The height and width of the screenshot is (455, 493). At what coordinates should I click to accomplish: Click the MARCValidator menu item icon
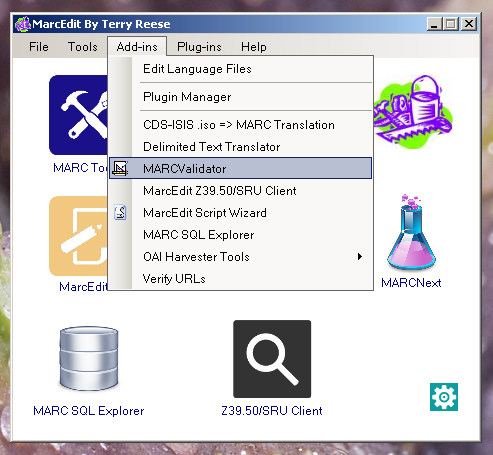tap(120, 168)
